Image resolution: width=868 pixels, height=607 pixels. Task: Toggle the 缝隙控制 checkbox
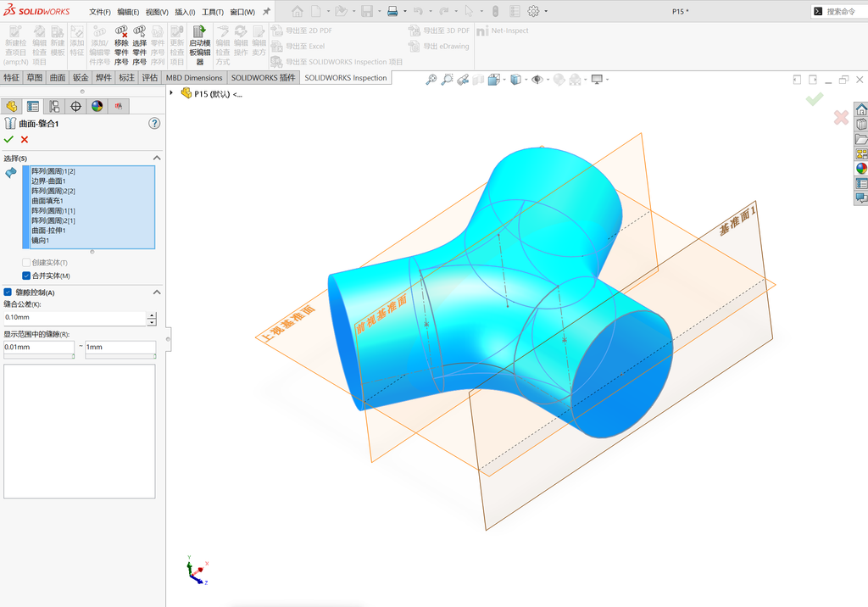pyautogui.click(x=8, y=292)
